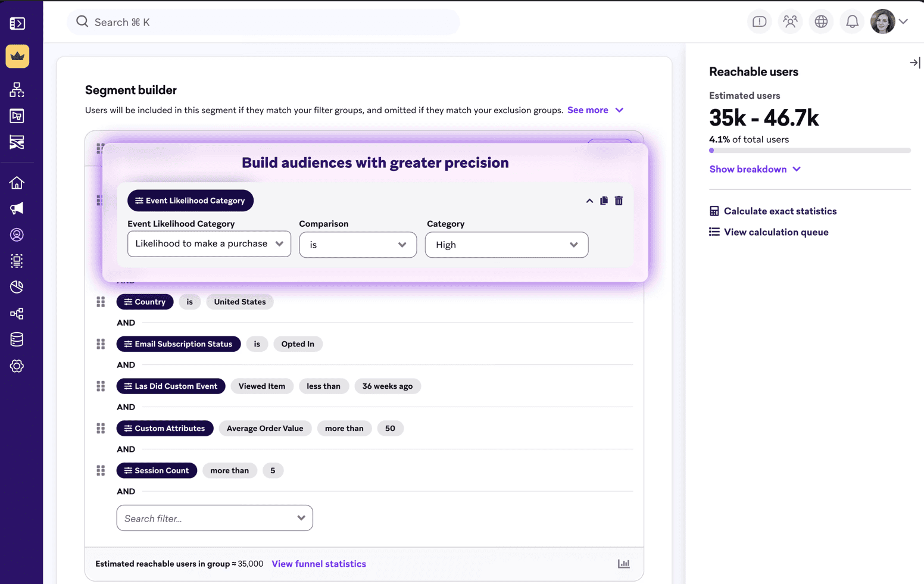The height and width of the screenshot is (584, 924).
Task: Open the bar chart icon in group footer
Action: point(623,564)
